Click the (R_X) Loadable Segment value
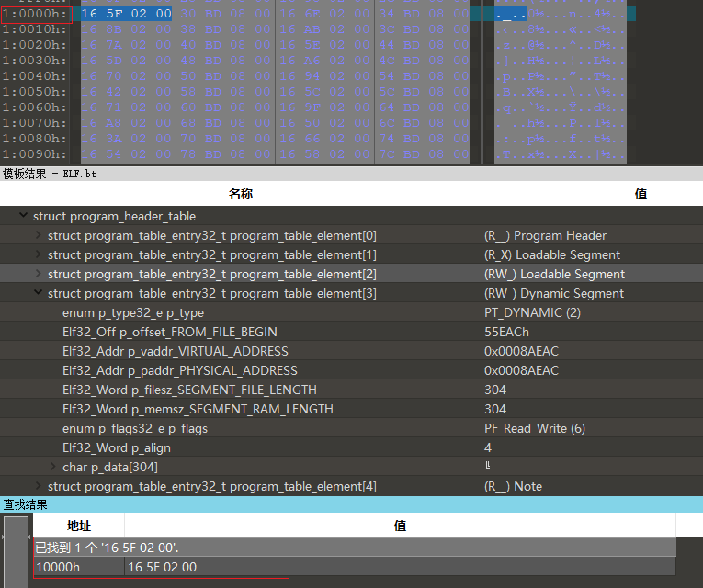Screen dimensions: 703x588 click(552, 254)
